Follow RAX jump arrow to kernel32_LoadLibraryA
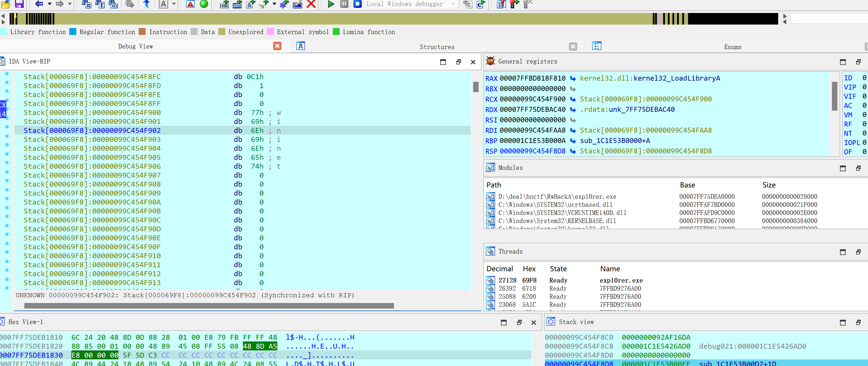 [x=573, y=79]
